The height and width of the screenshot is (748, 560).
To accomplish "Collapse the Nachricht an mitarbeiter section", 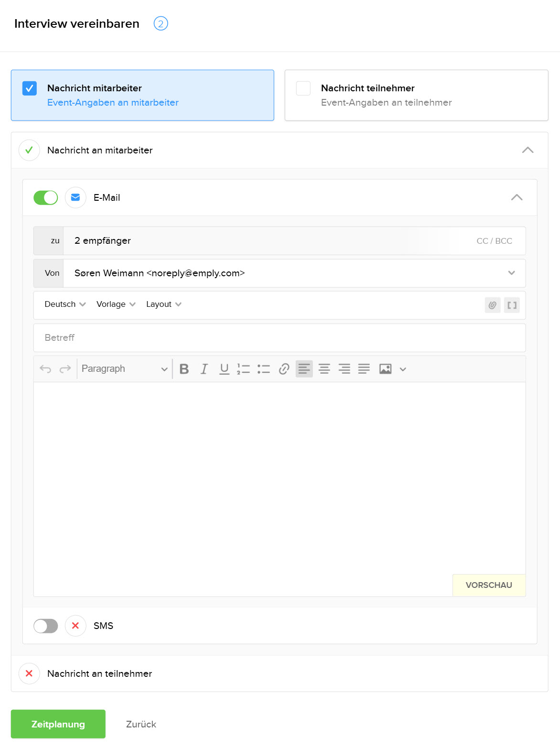I will pyautogui.click(x=528, y=150).
